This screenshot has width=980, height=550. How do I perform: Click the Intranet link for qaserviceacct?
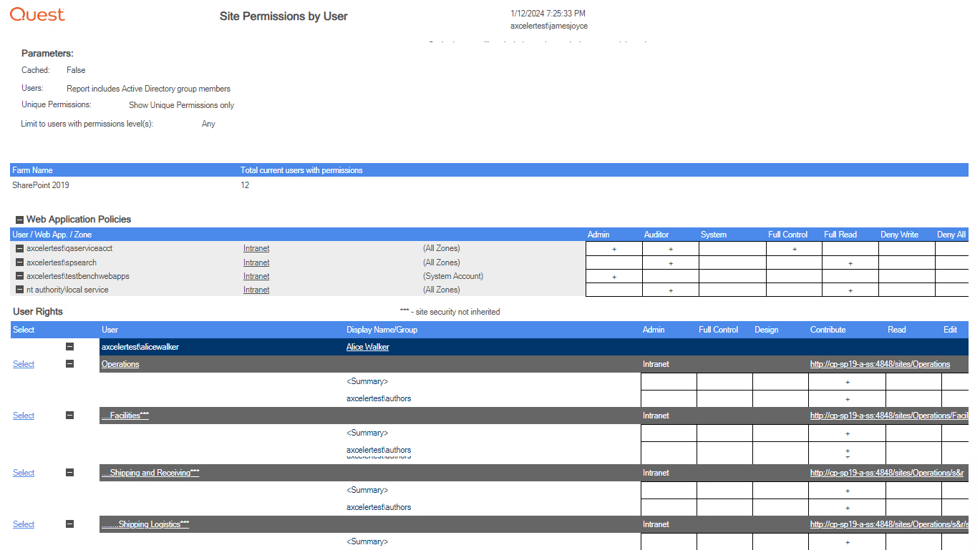[256, 248]
